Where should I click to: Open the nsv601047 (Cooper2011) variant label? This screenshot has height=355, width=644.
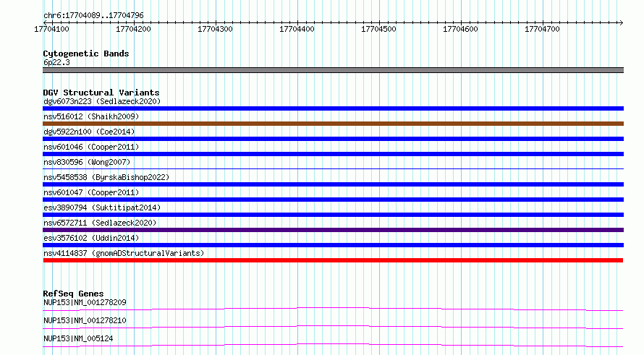(x=91, y=192)
